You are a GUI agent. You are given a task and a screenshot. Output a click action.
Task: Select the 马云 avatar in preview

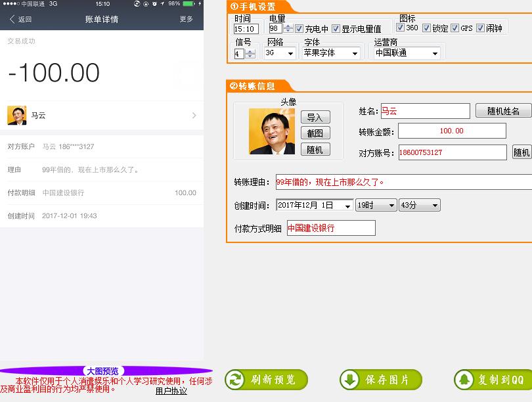17,116
